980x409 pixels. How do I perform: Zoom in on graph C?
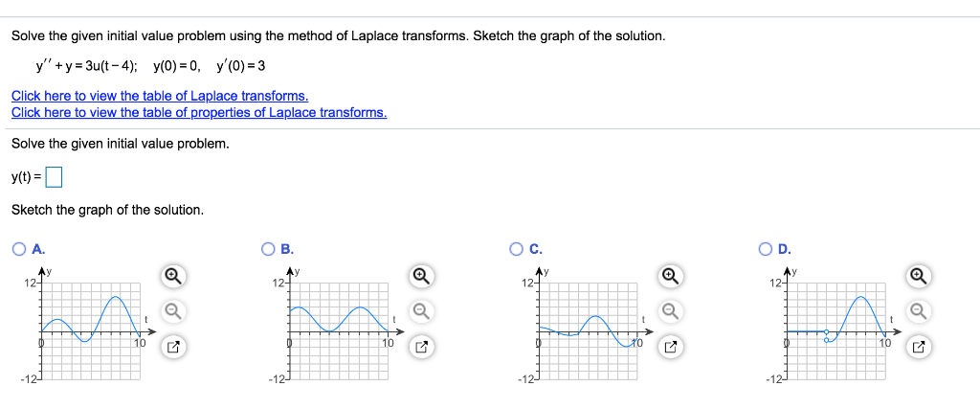point(671,275)
